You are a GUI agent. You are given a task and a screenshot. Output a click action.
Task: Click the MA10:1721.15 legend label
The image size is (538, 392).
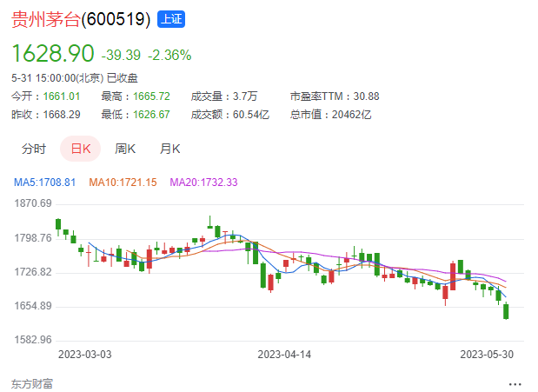(123, 182)
